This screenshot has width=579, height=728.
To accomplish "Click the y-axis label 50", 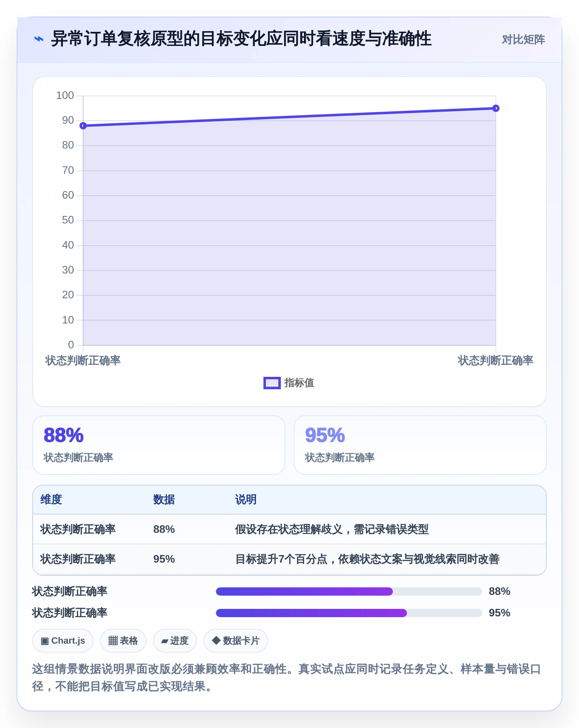I will (x=68, y=220).
